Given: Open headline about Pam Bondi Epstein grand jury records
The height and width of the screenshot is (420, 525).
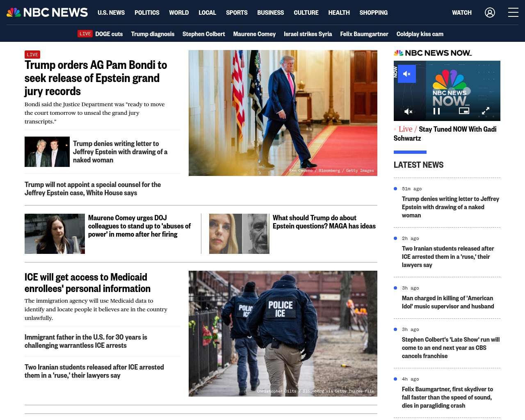Looking at the screenshot, I should tap(96, 78).
